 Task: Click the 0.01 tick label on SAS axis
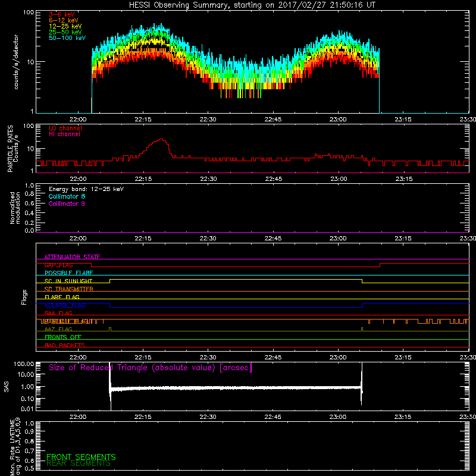pyautogui.click(x=27, y=409)
